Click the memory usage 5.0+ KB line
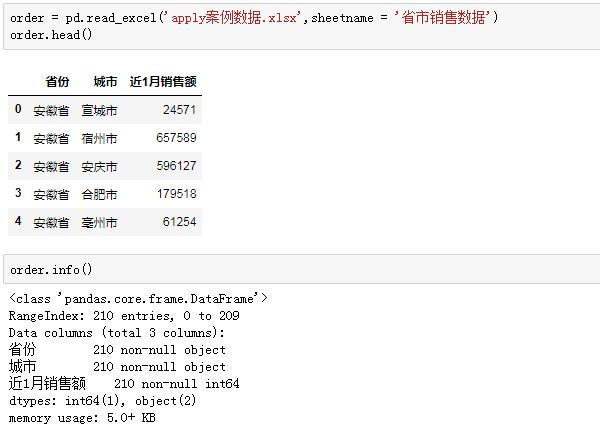600x437 pixels. pos(82,417)
